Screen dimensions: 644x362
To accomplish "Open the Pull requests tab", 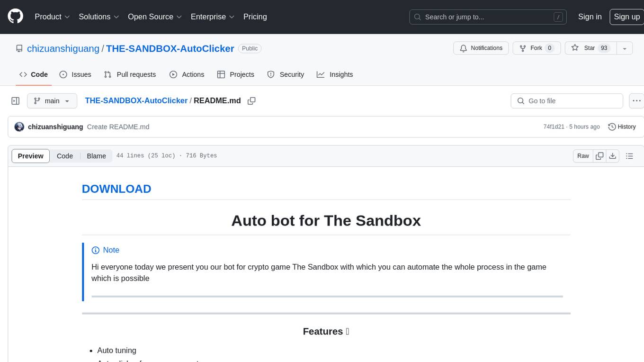I will pyautogui.click(x=130, y=74).
